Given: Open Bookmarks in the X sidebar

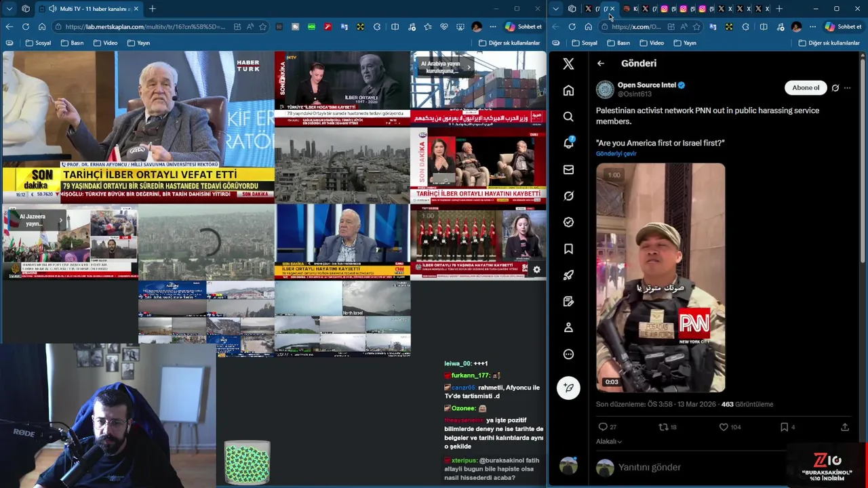Looking at the screenshot, I should click(568, 249).
